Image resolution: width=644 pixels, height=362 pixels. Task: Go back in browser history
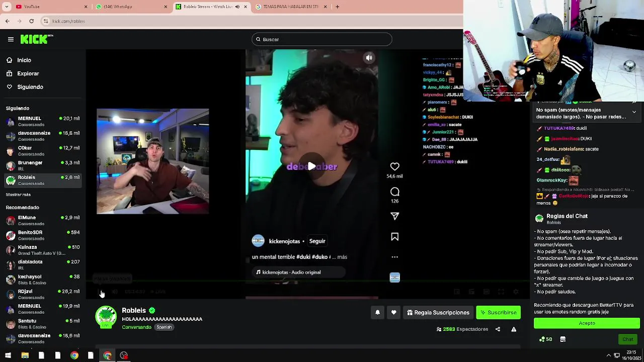7,21
